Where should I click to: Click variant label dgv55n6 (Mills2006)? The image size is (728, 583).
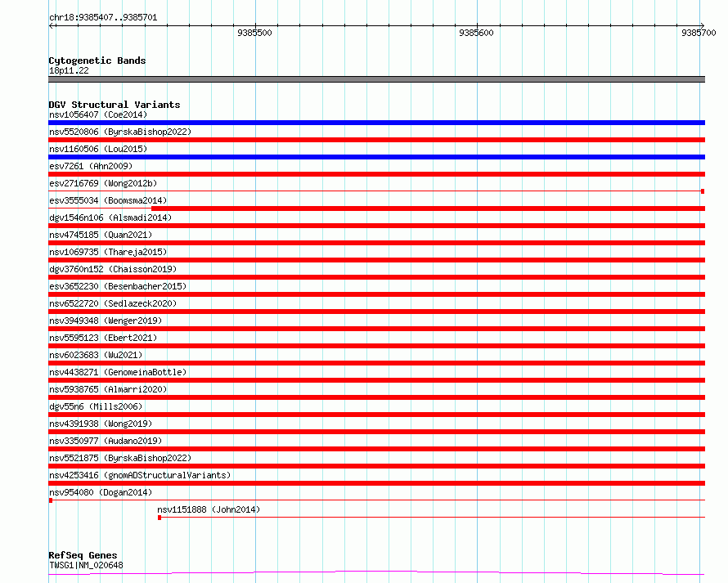pos(96,406)
